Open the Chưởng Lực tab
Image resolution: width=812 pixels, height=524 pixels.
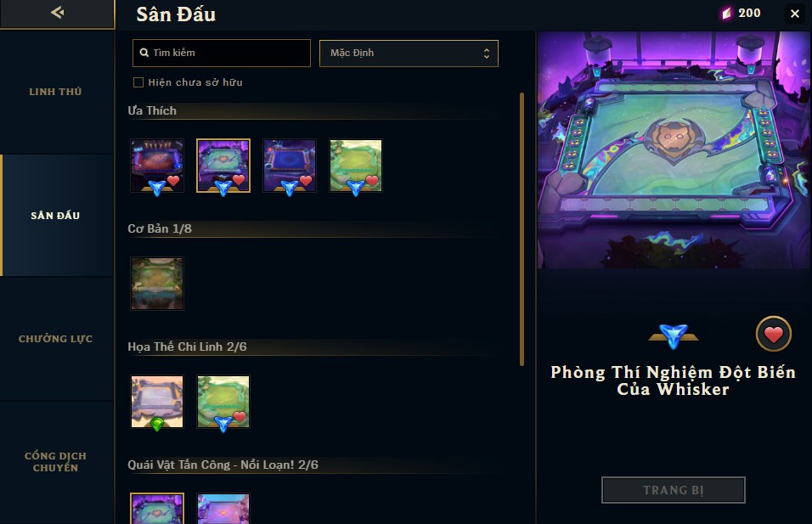point(56,339)
